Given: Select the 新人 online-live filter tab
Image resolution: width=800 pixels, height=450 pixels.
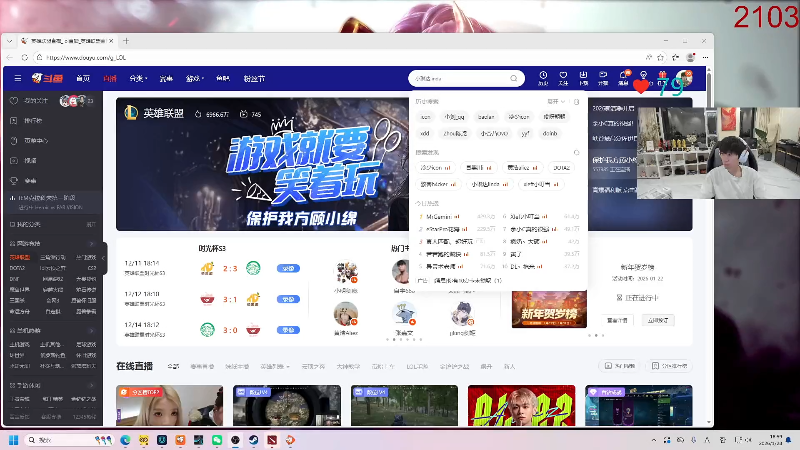Looking at the screenshot, I should pos(509,366).
